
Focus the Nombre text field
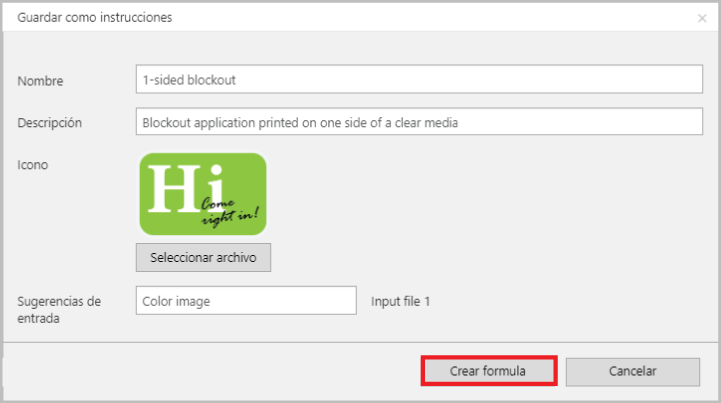point(419,79)
